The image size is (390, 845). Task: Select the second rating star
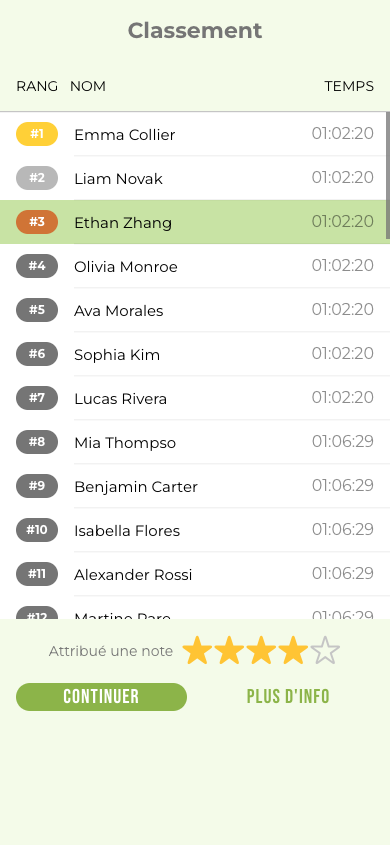tap(229, 650)
